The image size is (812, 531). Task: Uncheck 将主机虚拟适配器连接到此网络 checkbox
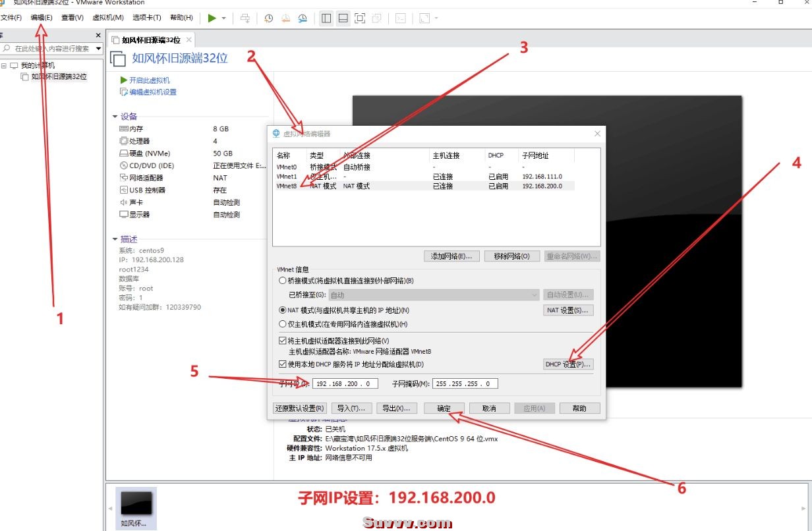[283, 341]
